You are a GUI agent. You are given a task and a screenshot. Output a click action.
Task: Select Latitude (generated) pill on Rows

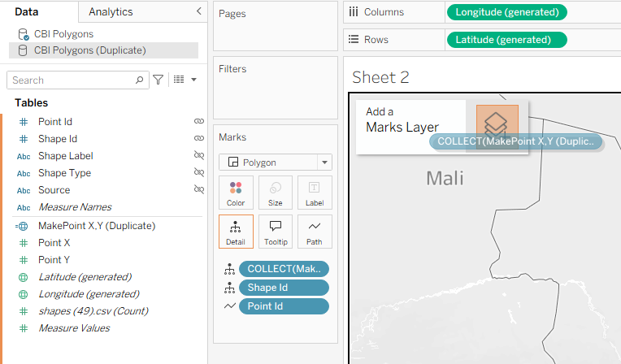(507, 40)
